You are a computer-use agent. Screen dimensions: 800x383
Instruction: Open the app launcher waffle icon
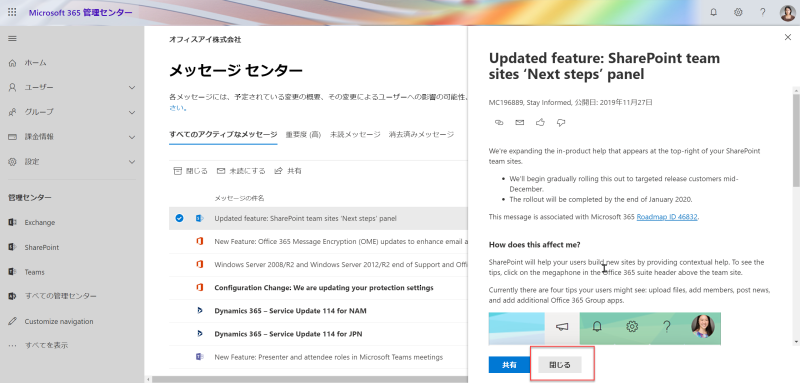coord(12,12)
